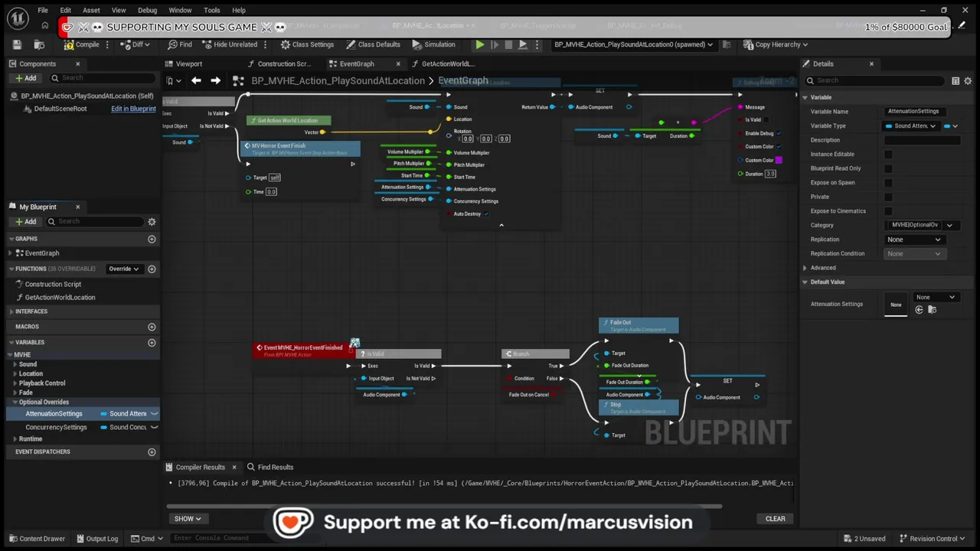Enable the Instance Editable checkbox
This screenshot has width=980, height=551.
(x=888, y=154)
